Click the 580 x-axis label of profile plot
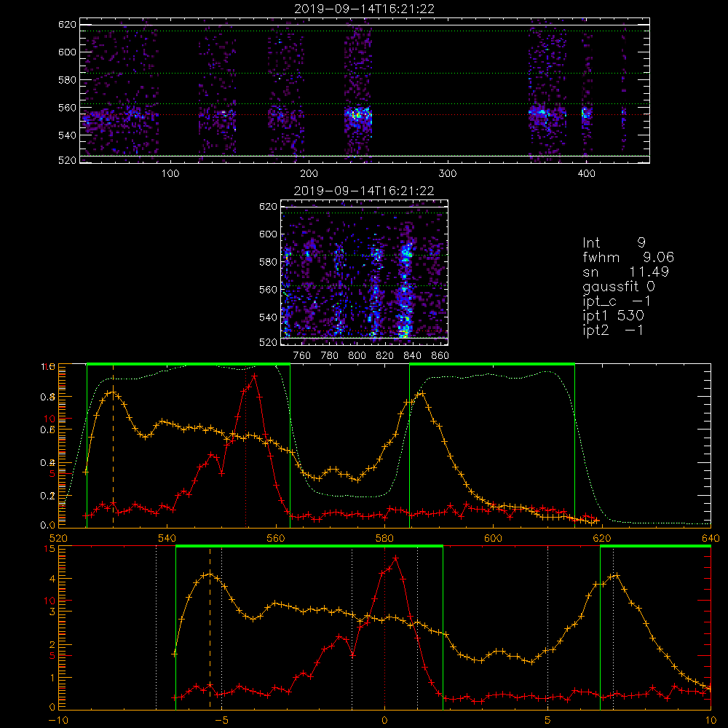 [384, 539]
